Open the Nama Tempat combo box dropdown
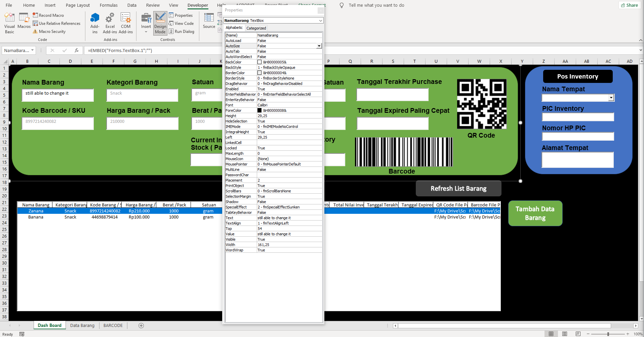 click(611, 98)
